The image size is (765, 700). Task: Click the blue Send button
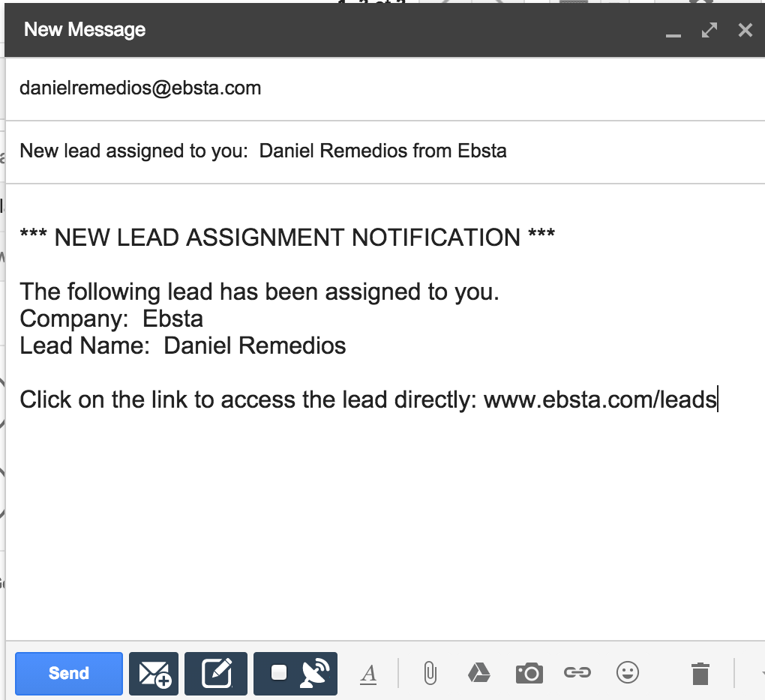(68, 673)
